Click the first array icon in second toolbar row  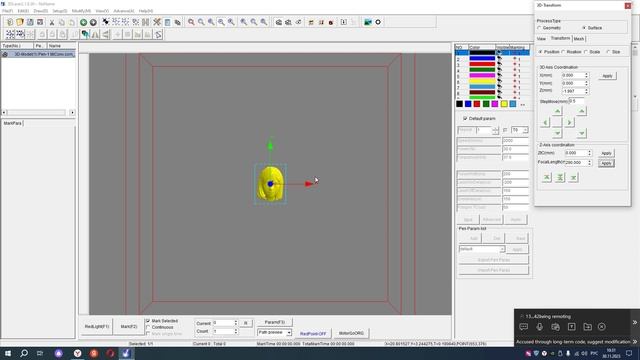click(x=9, y=34)
